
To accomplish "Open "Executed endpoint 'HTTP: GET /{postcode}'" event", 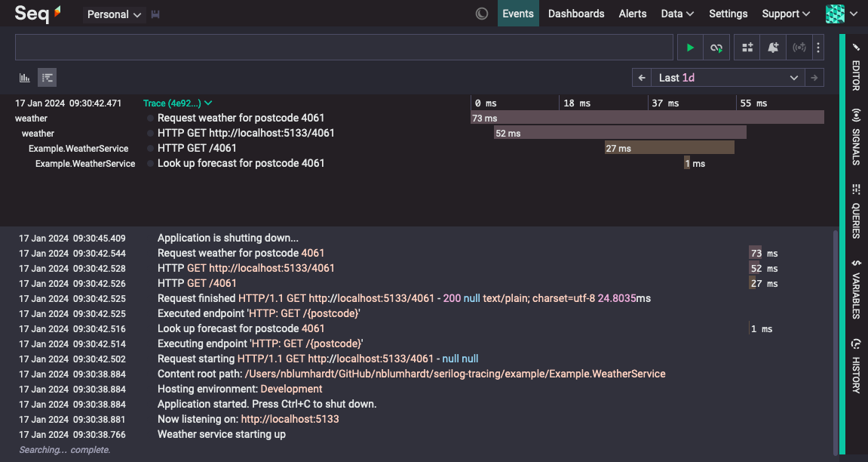I will 259,313.
